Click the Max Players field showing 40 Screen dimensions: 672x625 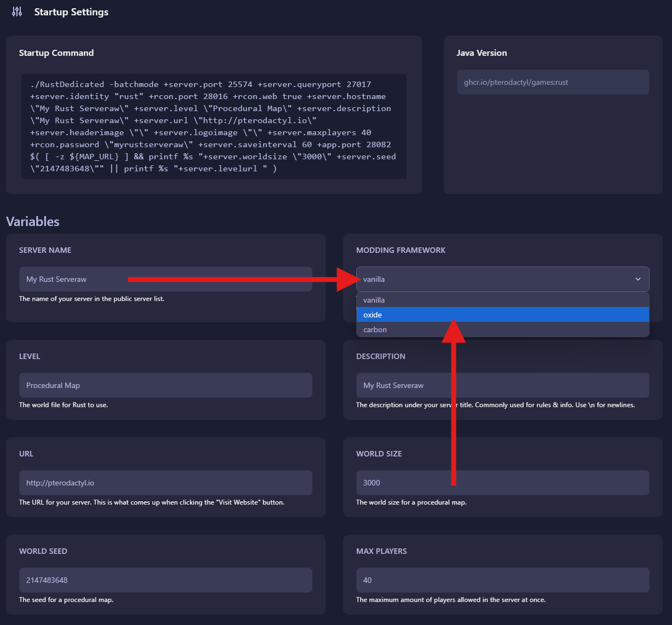[502, 580]
